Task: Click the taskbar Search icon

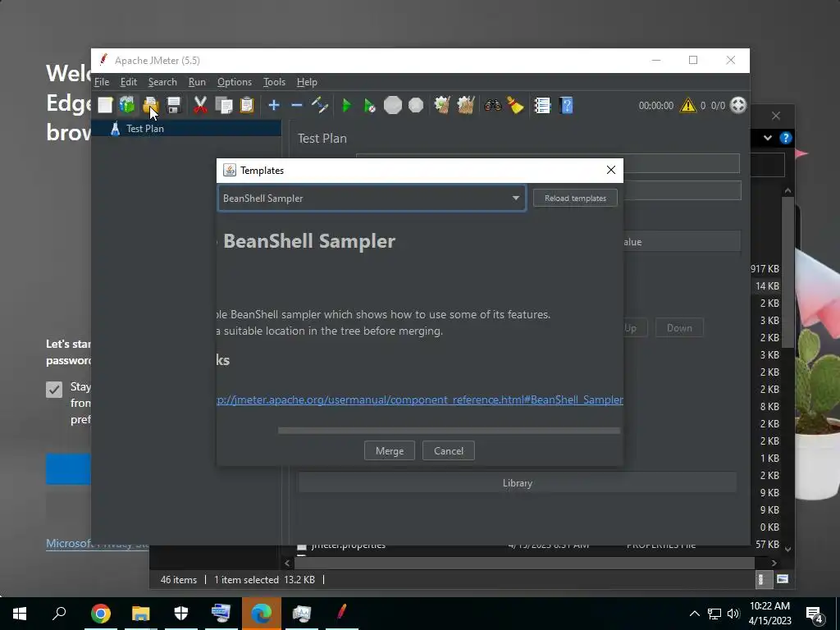Action: click(59, 614)
